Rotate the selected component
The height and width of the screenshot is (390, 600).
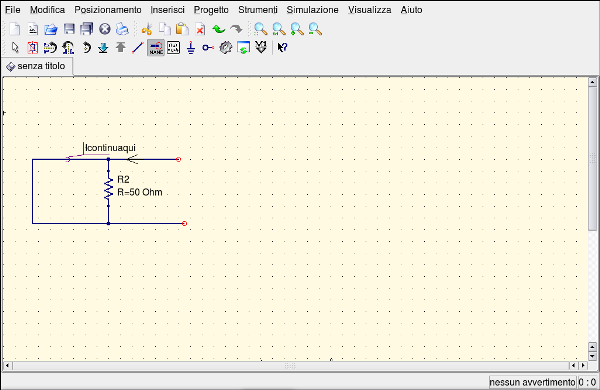87,47
